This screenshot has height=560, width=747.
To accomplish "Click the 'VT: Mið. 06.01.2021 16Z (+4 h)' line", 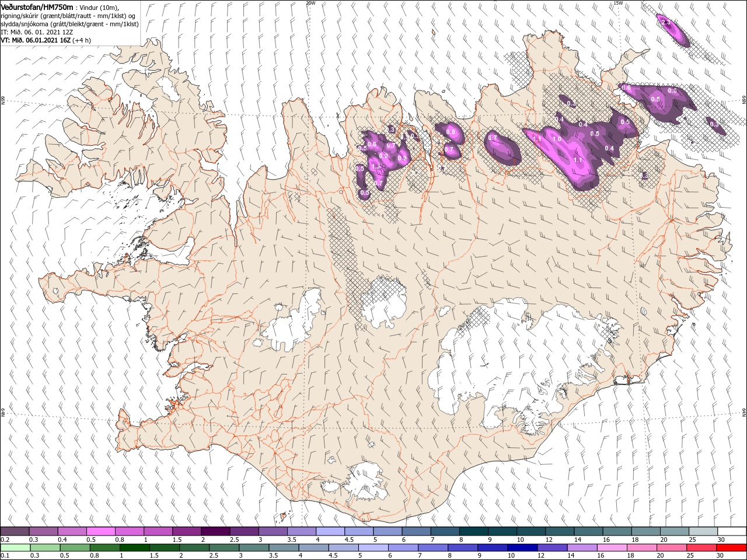I will [46, 40].
